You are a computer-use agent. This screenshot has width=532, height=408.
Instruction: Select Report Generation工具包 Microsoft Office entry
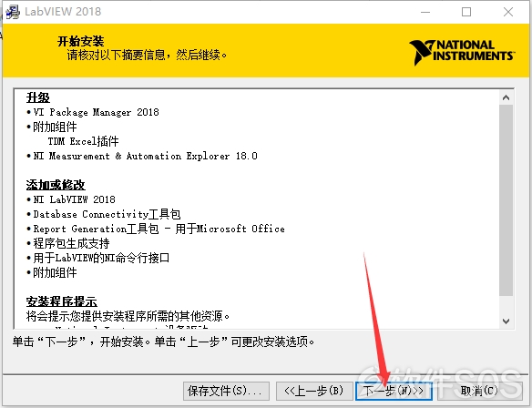(159, 229)
